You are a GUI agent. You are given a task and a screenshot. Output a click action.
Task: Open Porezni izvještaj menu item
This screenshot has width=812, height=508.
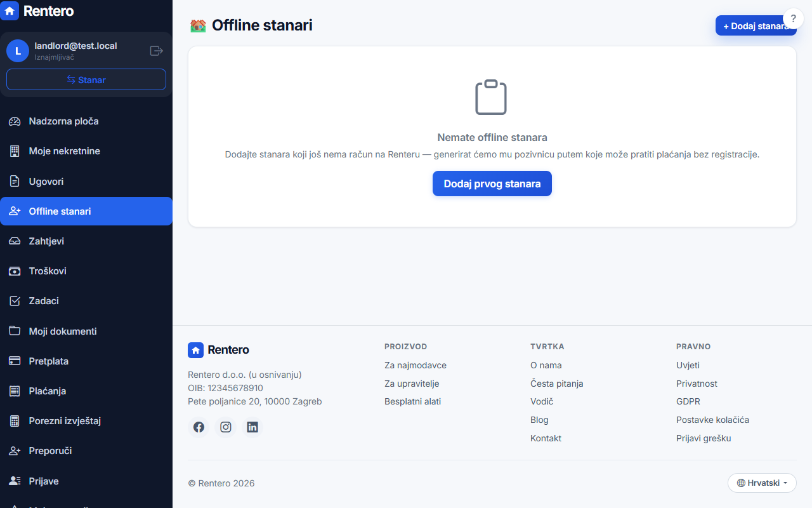click(x=86, y=421)
